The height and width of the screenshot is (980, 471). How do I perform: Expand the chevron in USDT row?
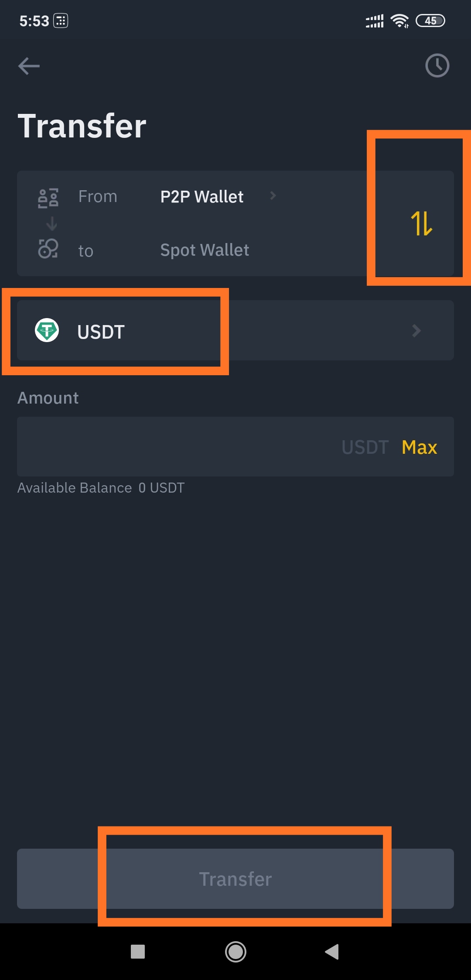tap(416, 331)
